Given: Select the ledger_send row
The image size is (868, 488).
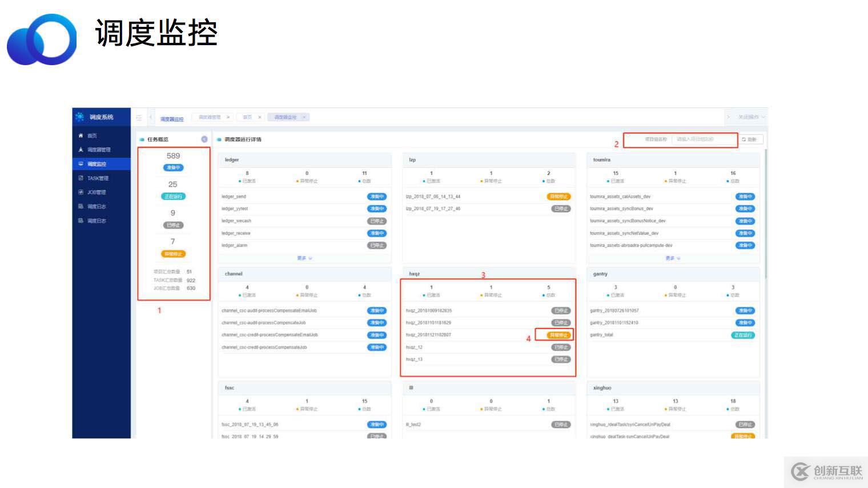Looking at the screenshot, I should pyautogui.click(x=304, y=197).
